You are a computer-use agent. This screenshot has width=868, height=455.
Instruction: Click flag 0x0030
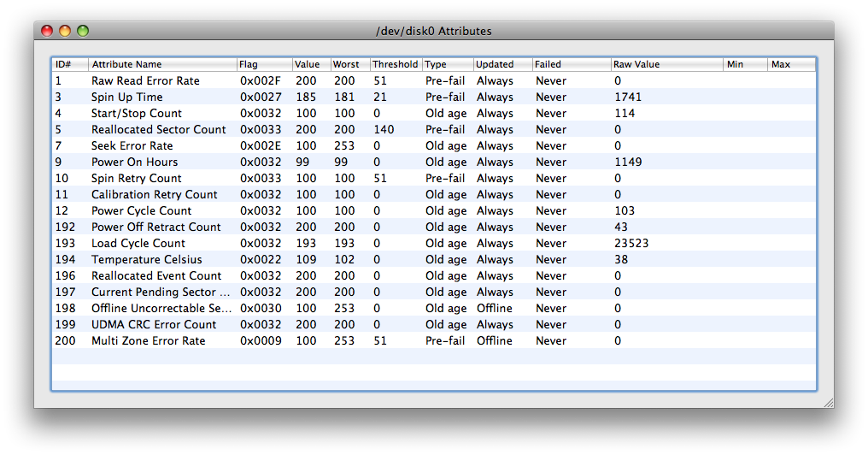coord(261,308)
